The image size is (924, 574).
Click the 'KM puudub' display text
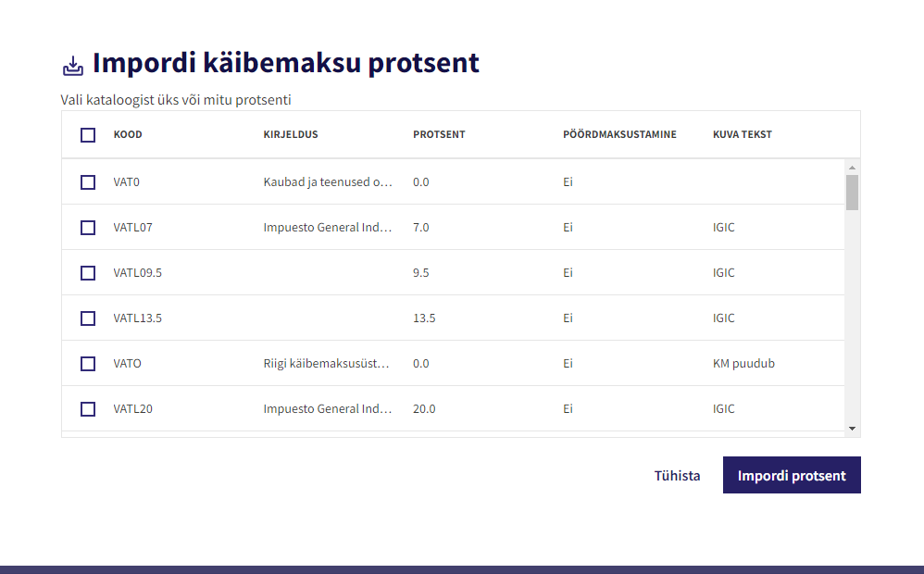[x=743, y=364]
